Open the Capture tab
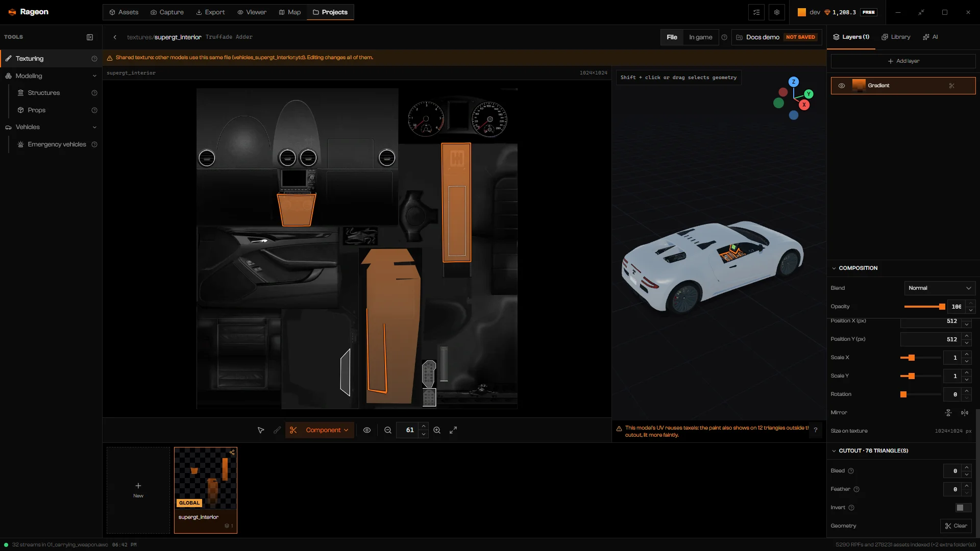The height and width of the screenshot is (551, 980). [x=167, y=12]
